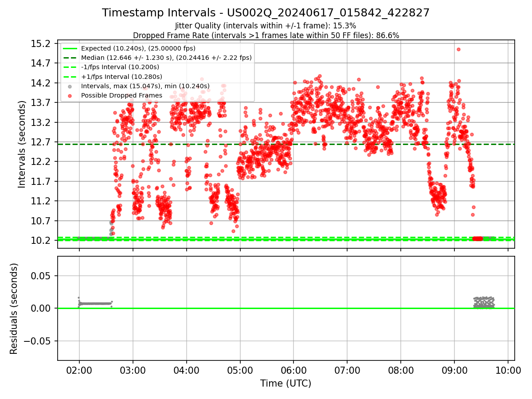
Task: Select the 'Time (UTC)' x-axis label
Action: [286, 383]
